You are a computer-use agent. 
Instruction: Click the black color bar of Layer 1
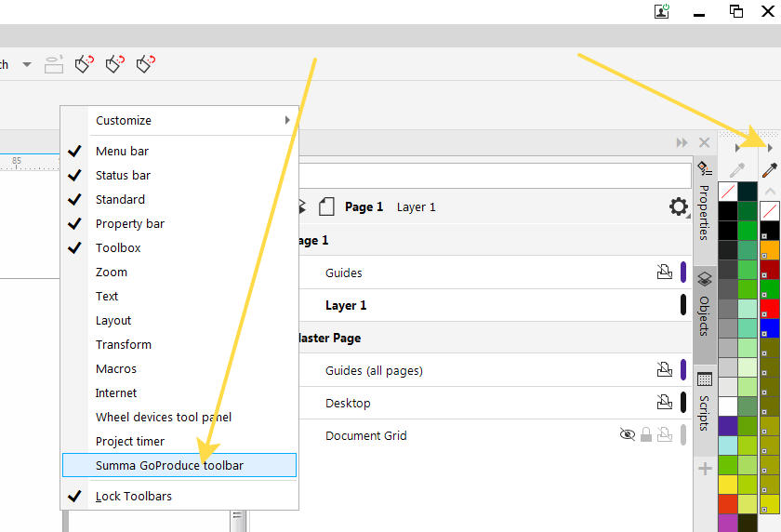click(x=682, y=305)
